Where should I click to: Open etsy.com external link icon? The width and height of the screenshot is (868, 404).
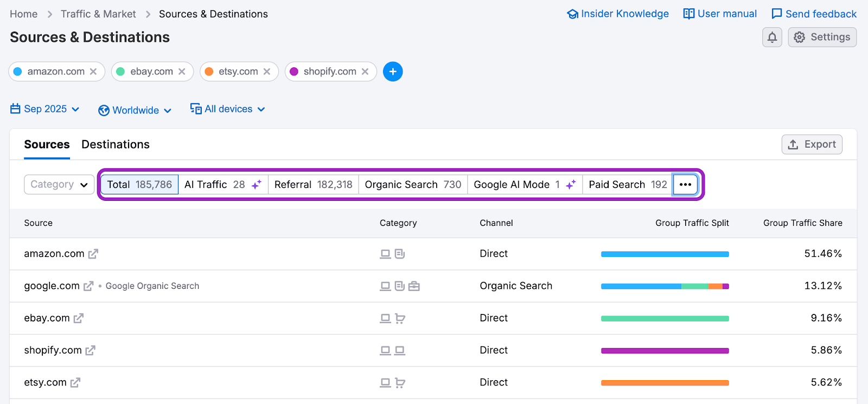(x=75, y=382)
